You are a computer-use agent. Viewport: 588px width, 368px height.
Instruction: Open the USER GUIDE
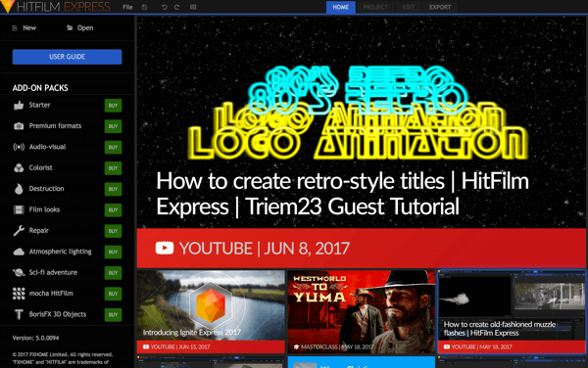point(67,57)
